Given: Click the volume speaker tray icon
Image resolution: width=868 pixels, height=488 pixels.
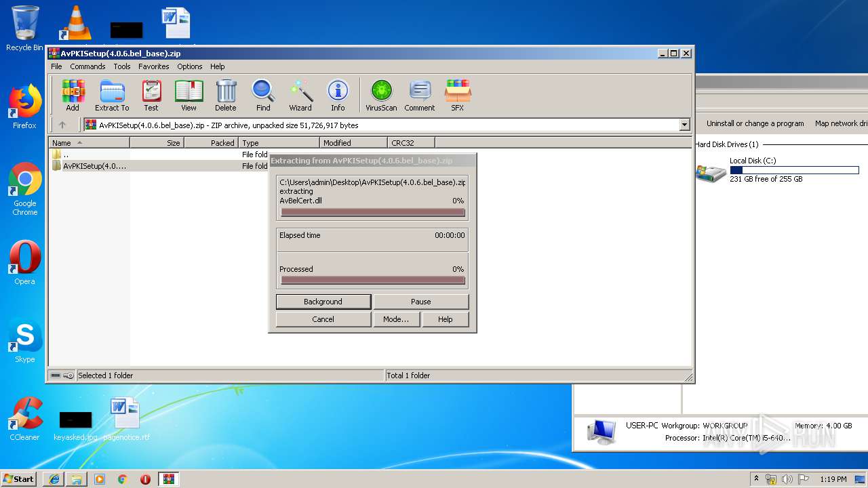Looking at the screenshot, I should (x=787, y=479).
